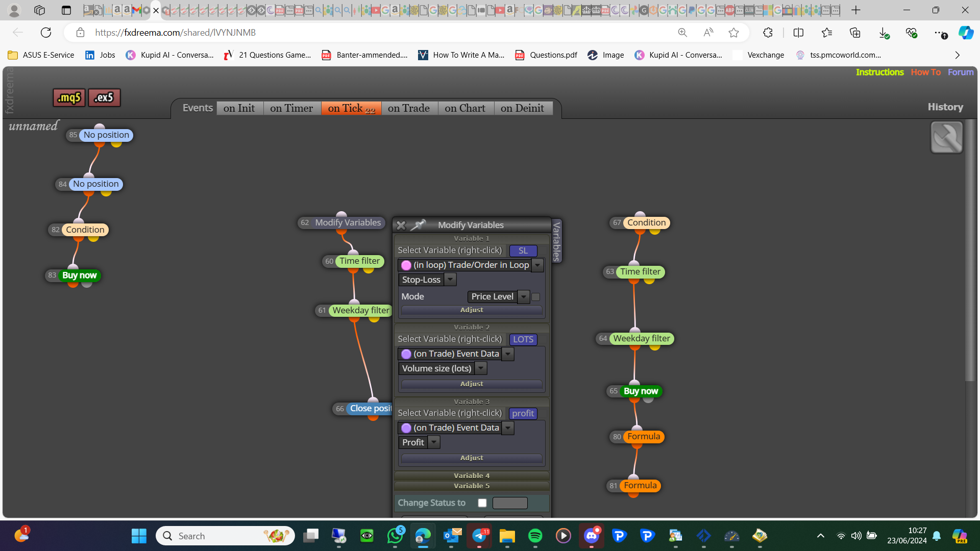The height and width of the screenshot is (551, 980).
Task: Click the pink Trade/Order in Loop circle icon
Action: [406, 265]
